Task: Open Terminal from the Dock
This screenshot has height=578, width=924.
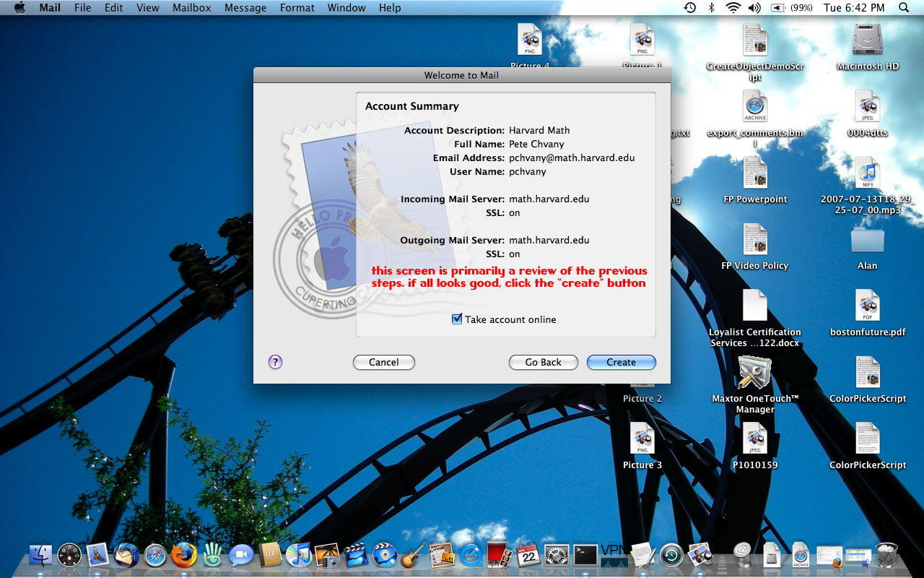Action: (585, 555)
